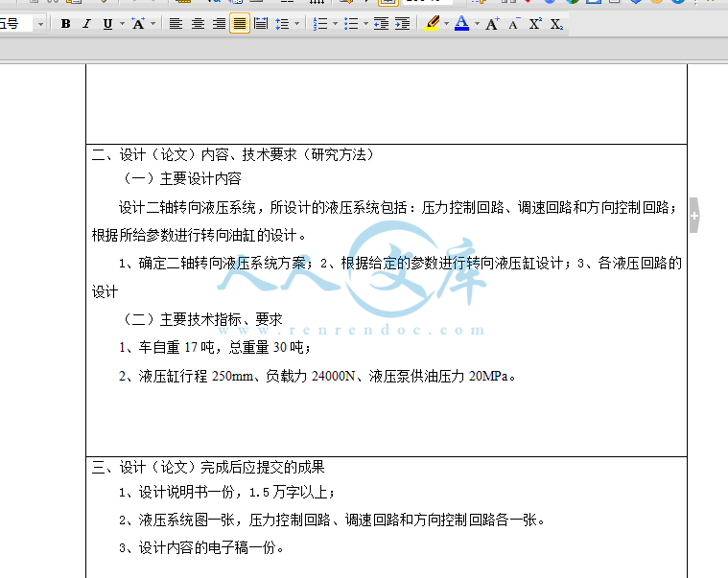Viewport: 728px width, 578px height.
Task: Click heading "二、设计（论文）内容、技术要求（研究方法）"
Action: [233, 154]
